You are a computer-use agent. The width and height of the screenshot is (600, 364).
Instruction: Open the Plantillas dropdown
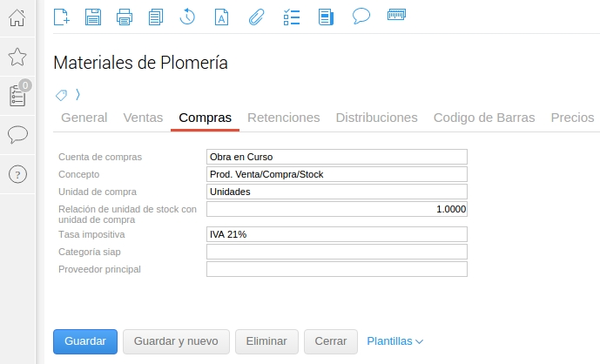click(x=395, y=341)
